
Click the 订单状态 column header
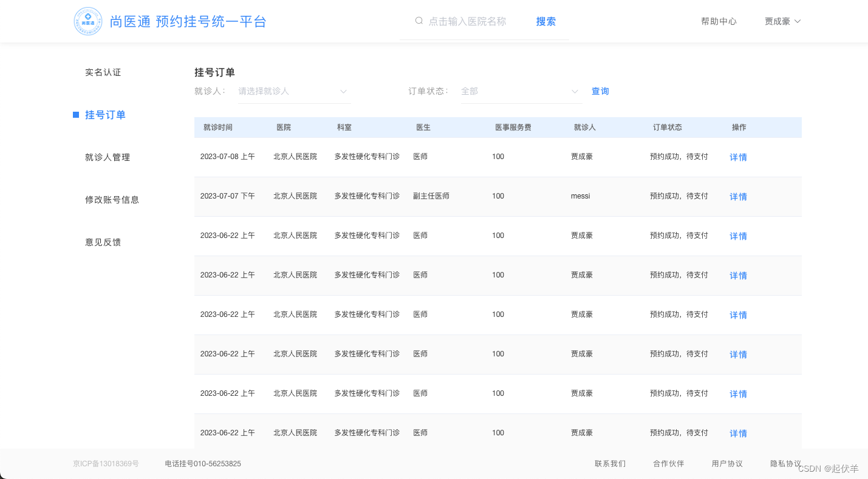[668, 127]
